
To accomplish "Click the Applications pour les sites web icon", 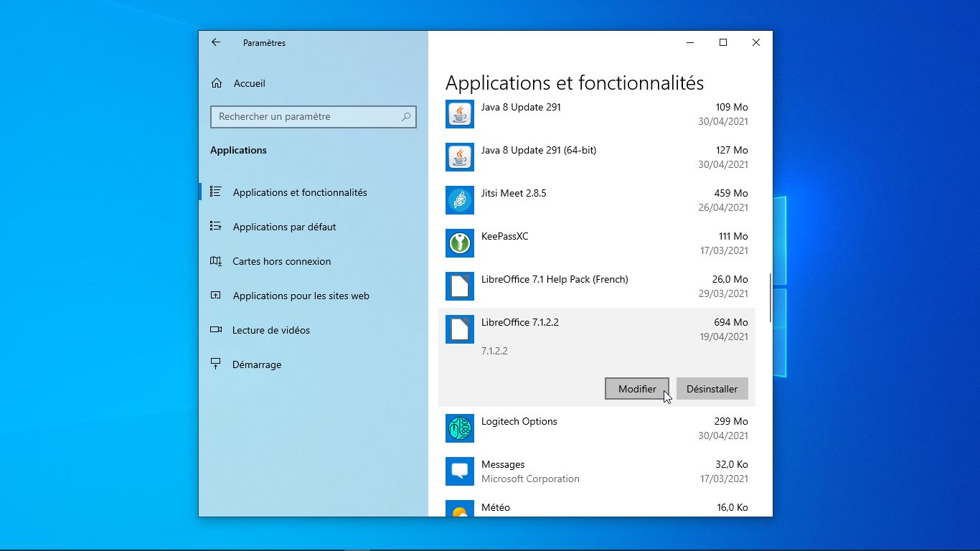I will [x=215, y=295].
